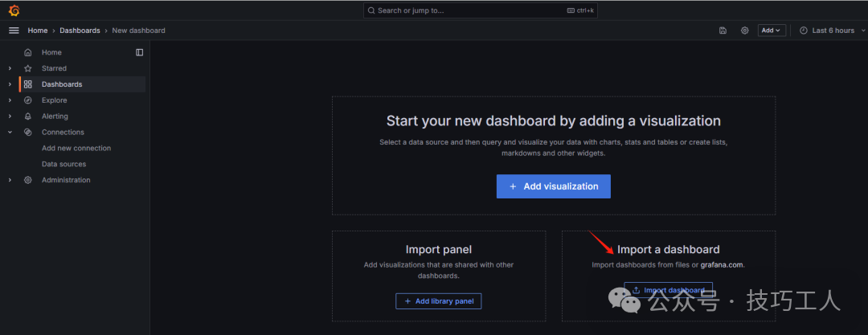Select Data sources in the sidebar
868x335 pixels.
(x=63, y=164)
